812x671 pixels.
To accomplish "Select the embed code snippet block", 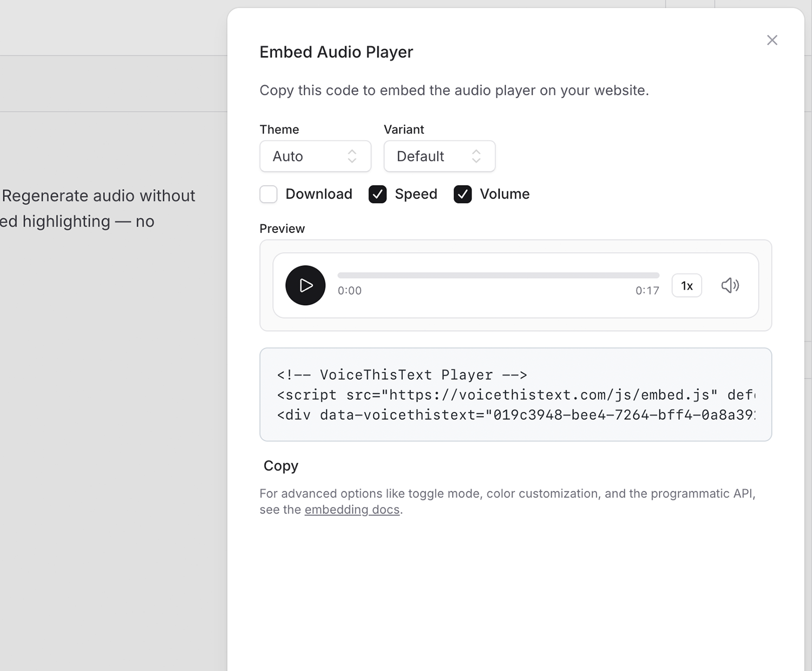I will (514, 394).
